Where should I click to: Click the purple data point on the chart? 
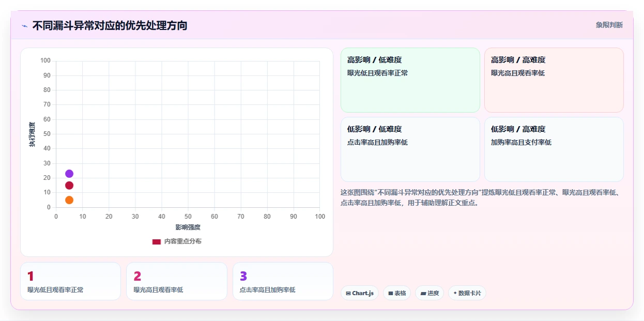69,174
